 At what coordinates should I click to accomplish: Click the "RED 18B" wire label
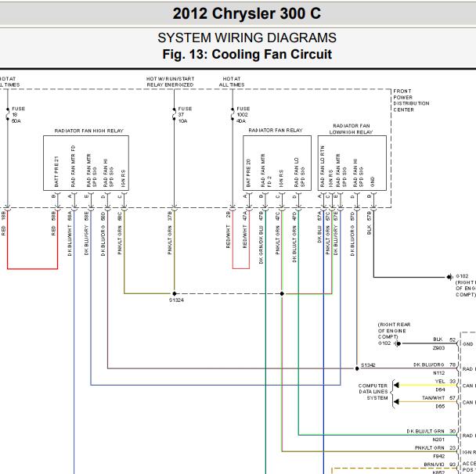[x=3, y=224]
